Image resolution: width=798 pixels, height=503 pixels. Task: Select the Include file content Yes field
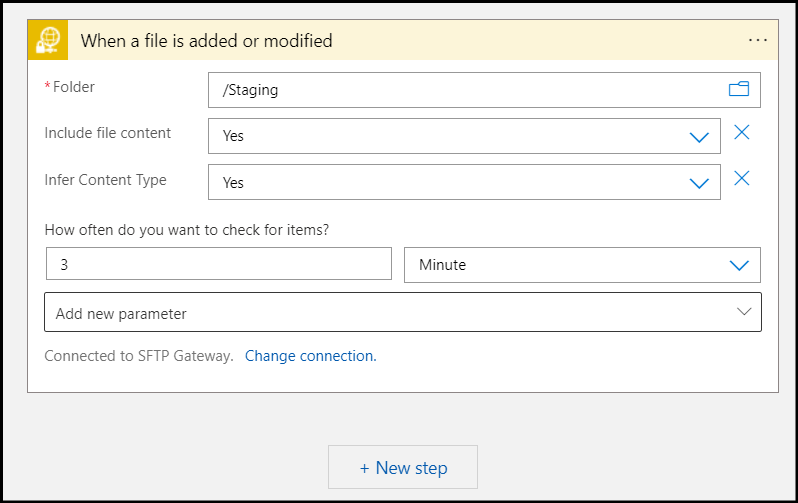point(464,136)
